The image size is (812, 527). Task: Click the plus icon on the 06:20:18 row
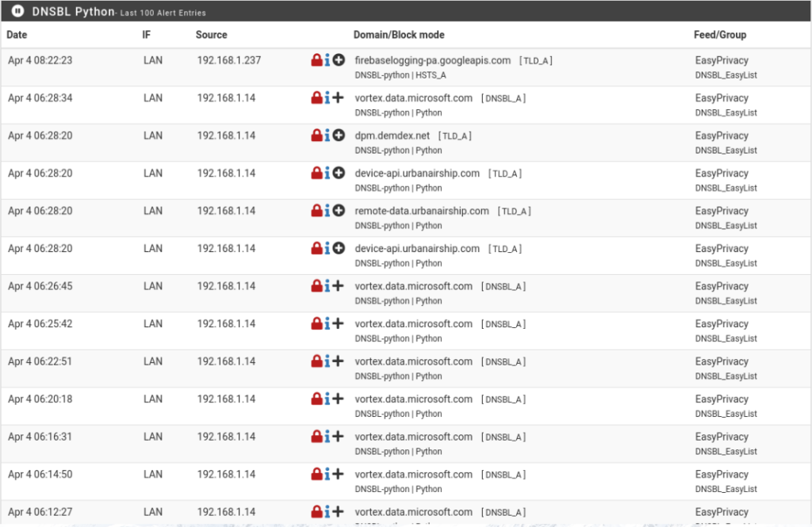[338, 399]
